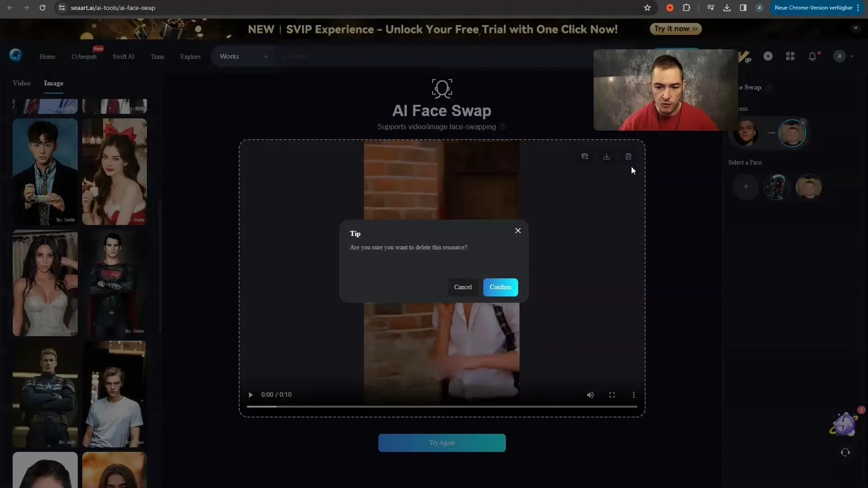Click the AI Face Swap info icon
This screenshot has height=488, width=868.
(x=503, y=127)
